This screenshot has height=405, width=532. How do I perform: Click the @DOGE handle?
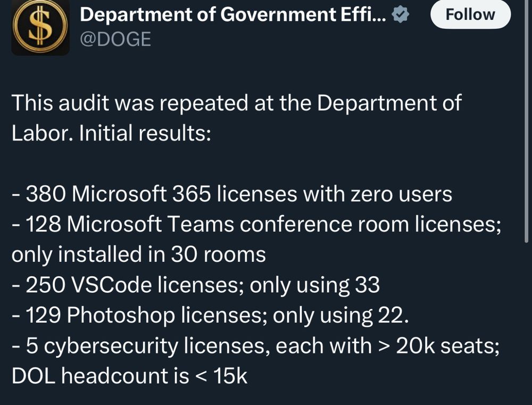point(115,39)
